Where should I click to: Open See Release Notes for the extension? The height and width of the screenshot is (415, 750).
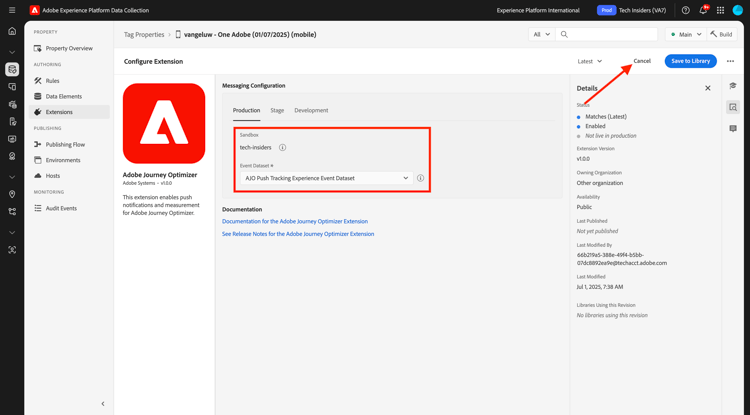(x=298, y=234)
